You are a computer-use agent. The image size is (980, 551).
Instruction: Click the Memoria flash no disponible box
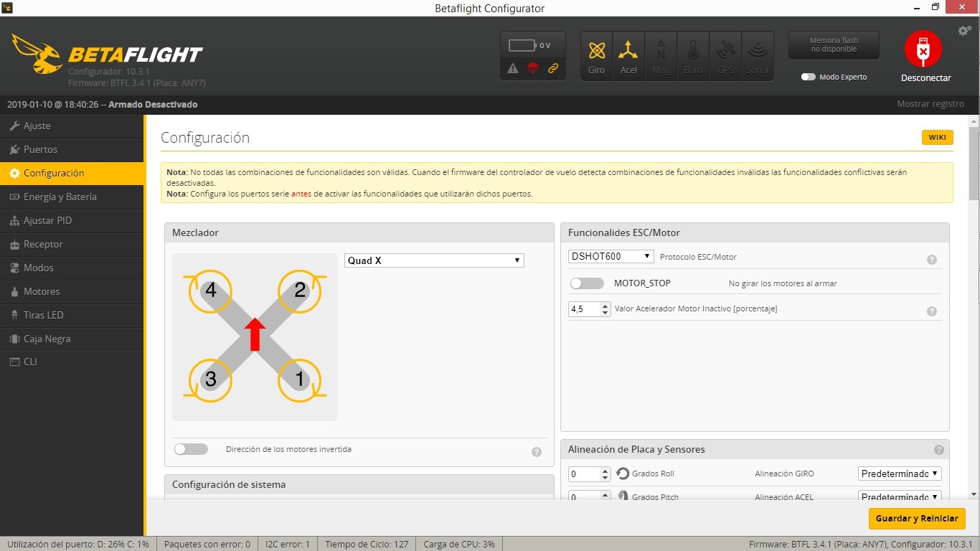pyautogui.click(x=834, y=44)
